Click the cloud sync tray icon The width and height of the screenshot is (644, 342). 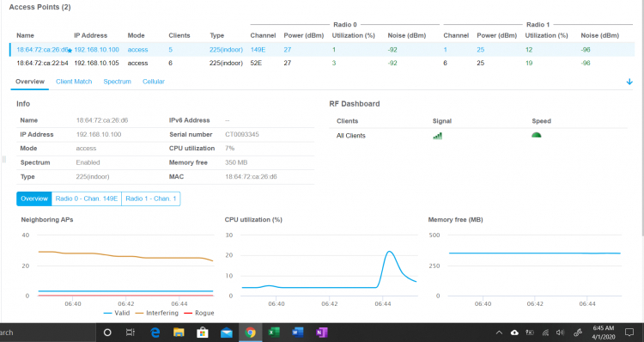(x=514, y=333)
